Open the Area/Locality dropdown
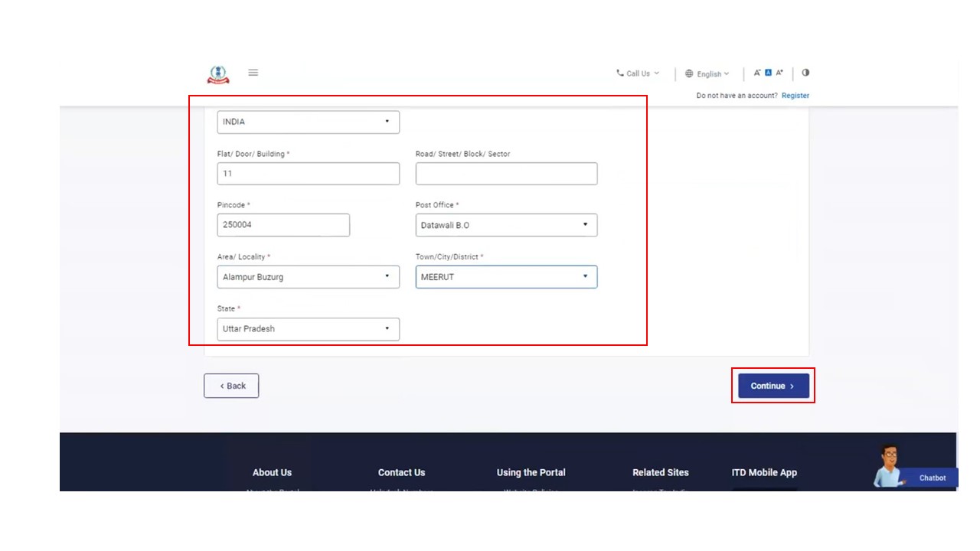The height and width of the screenshot is (551, 980). click(308, 277)
